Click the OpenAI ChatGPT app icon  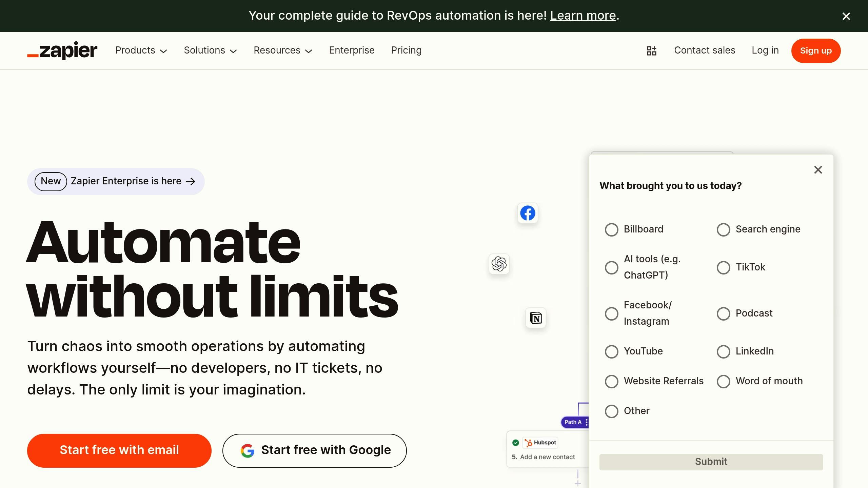pyautogui.click(x=499, y=264)
